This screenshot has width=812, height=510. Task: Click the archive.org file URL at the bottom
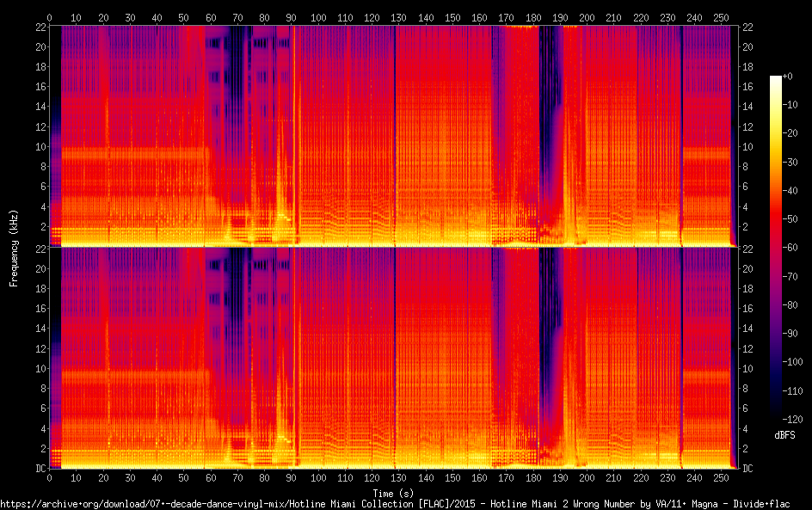point(395,503)
